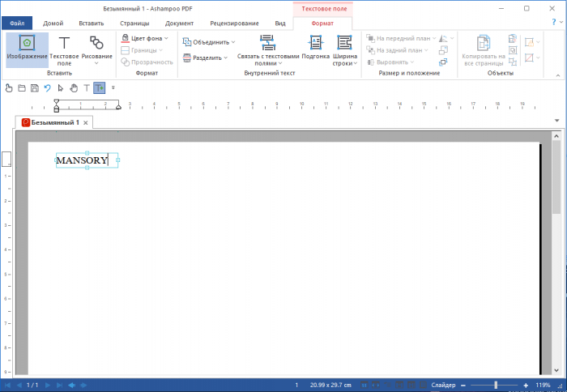Click the undo arrow in quick toolbar
Viewport: 567px width, 392px height.
(47, 87)
